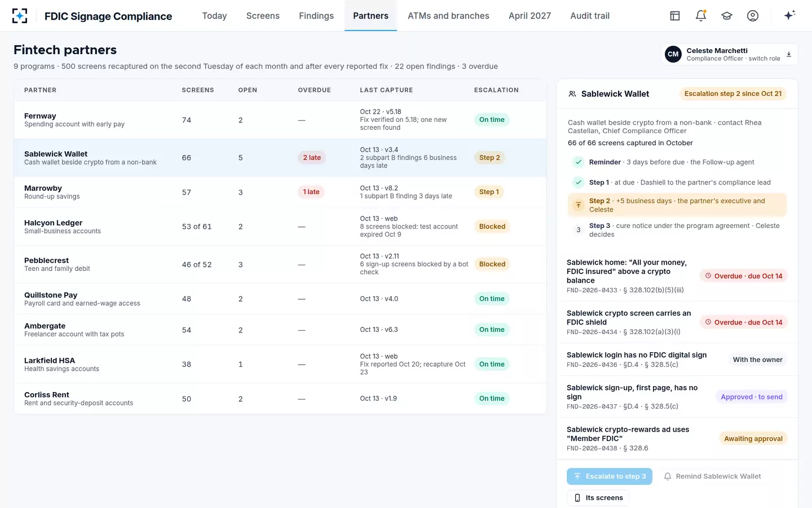The height and width of the screenshot is (508, 812).
Task: Open Larkfield HSA partner row
Action: pyautogui.click(x=280, y=364)
